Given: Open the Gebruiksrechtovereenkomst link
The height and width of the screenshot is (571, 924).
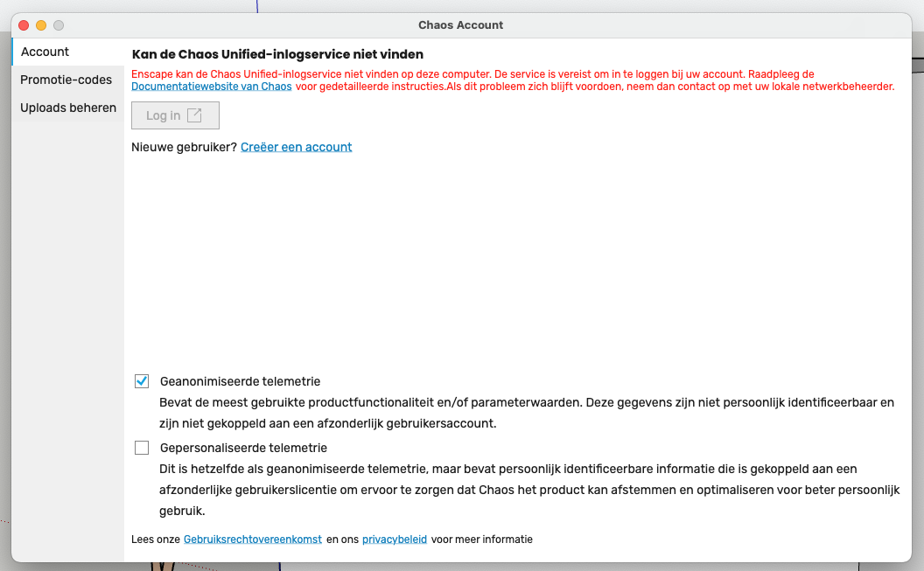Looking at the screenshot, I should coord(253,540).
